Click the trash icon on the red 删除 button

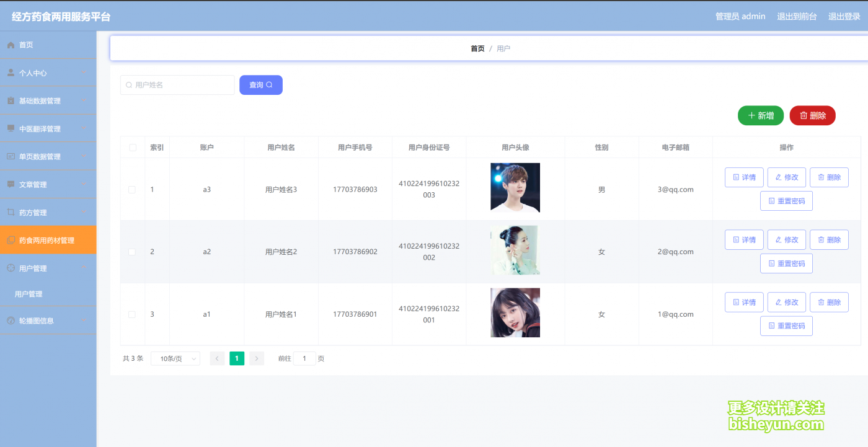point(804,115)
